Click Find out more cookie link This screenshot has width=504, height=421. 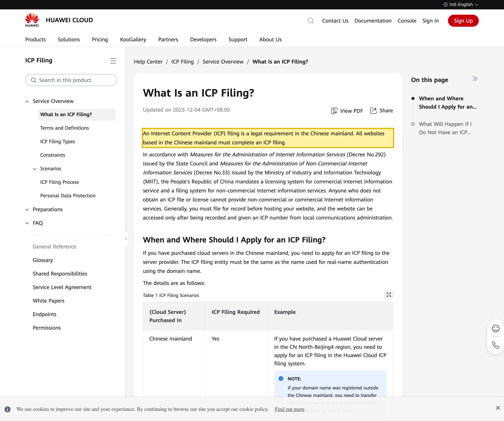(289, 409)
